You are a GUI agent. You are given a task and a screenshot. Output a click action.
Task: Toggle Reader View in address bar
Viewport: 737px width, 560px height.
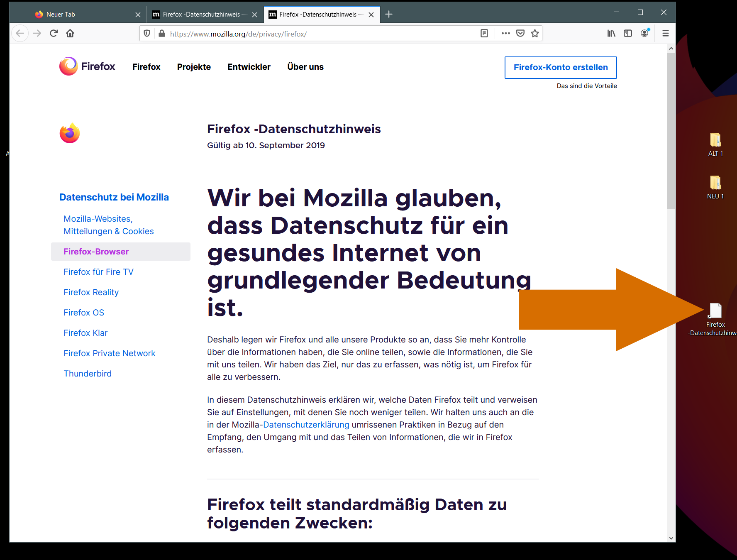(x=484, y=33)
